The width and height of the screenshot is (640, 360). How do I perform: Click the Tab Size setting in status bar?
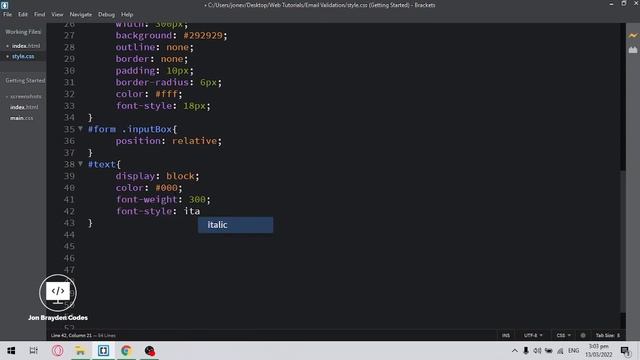point(608,335)
